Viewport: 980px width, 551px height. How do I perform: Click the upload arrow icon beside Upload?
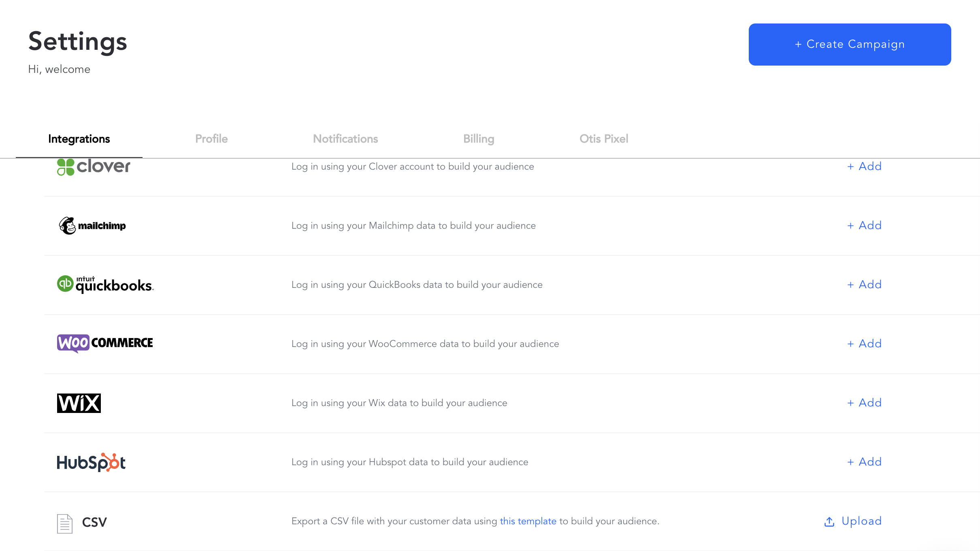pyautogui.click(x=829, y=521)
